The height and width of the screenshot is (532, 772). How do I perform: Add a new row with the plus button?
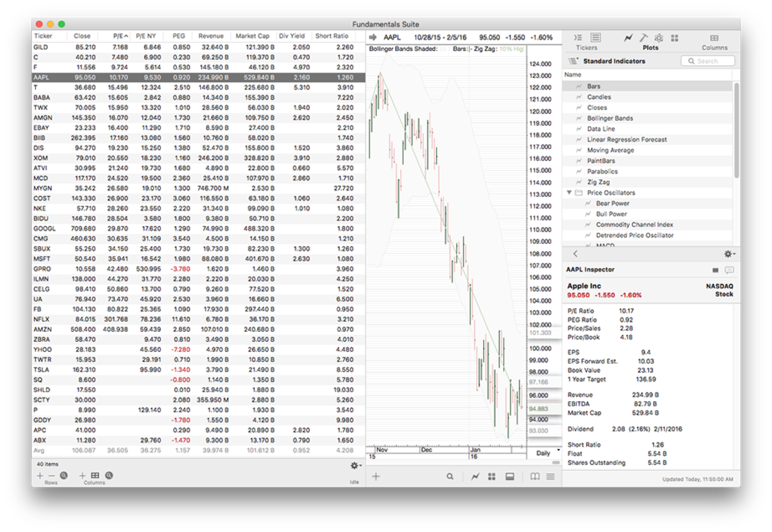pos(39,476)
